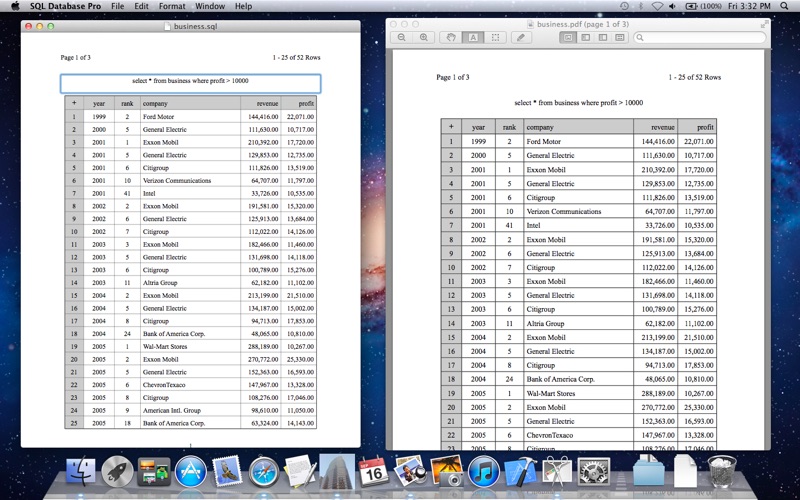Click the PDF search field
The height and width of the screenshot is (500, 800).
point(700,37)
